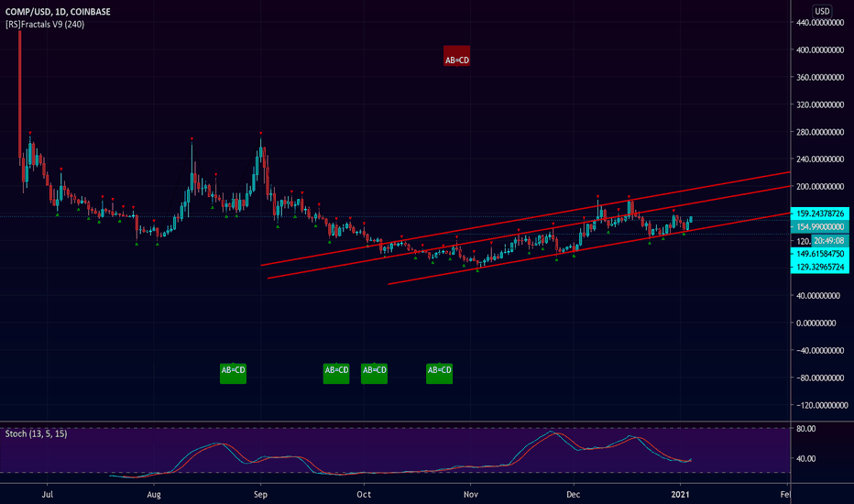Click the red AB=CD pattern label
The width and height of the screenshot is (854, 504).
[457, 57]
